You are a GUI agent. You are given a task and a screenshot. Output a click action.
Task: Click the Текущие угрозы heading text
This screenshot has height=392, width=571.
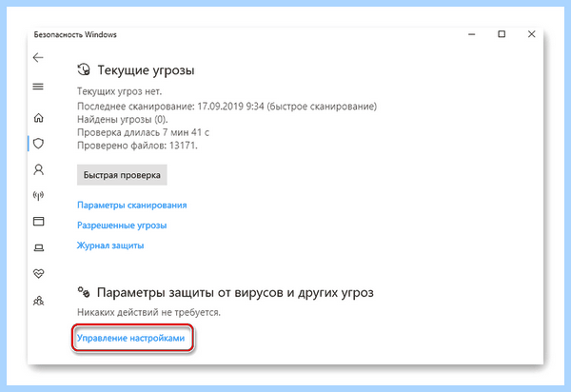point(146,69)
